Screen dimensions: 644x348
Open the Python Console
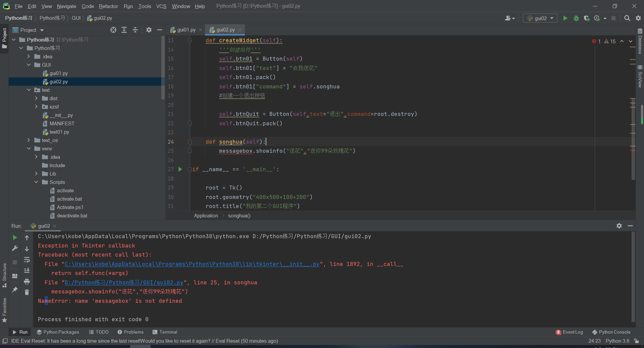611,332
